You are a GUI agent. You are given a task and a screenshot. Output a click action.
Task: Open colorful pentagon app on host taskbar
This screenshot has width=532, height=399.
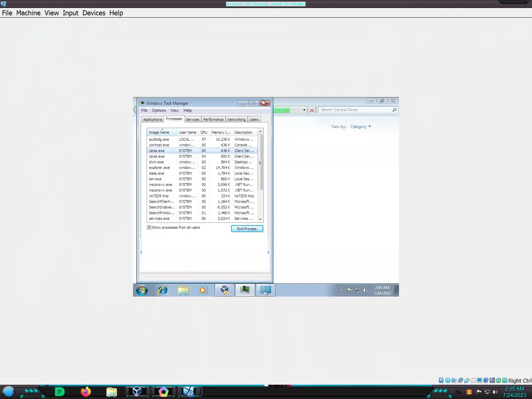pyautogui.click(x=163, y=392)
